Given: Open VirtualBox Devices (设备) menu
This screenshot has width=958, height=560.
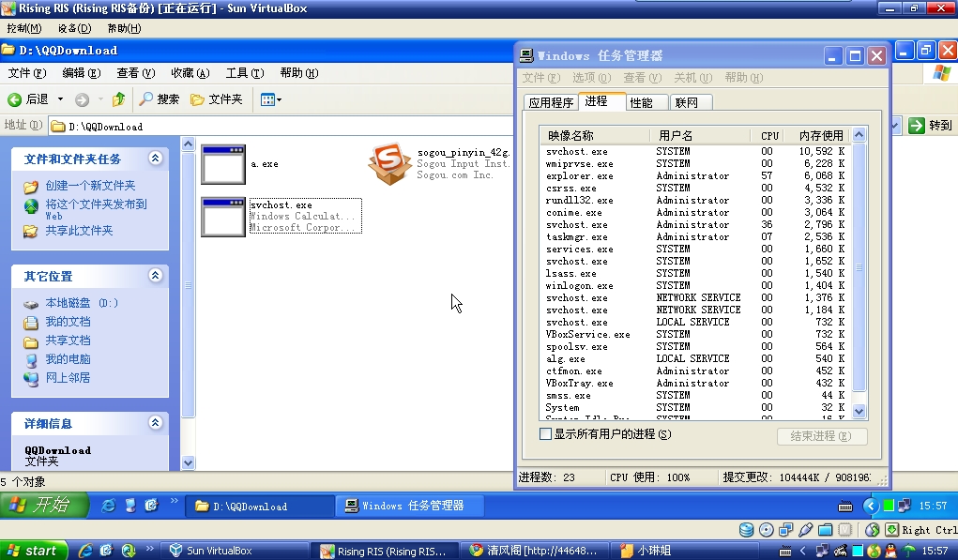Looking at the screenshot, I should 74,28.
